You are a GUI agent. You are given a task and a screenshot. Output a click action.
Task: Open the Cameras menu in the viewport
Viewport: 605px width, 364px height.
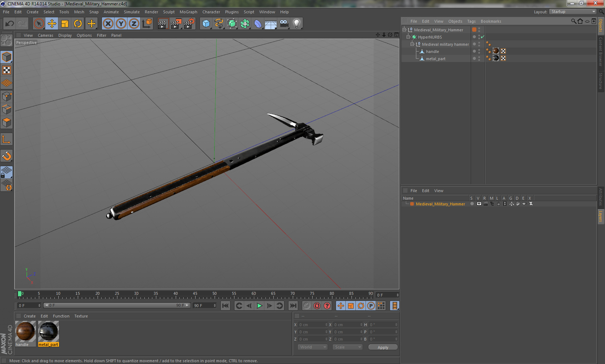coord(45,35)
